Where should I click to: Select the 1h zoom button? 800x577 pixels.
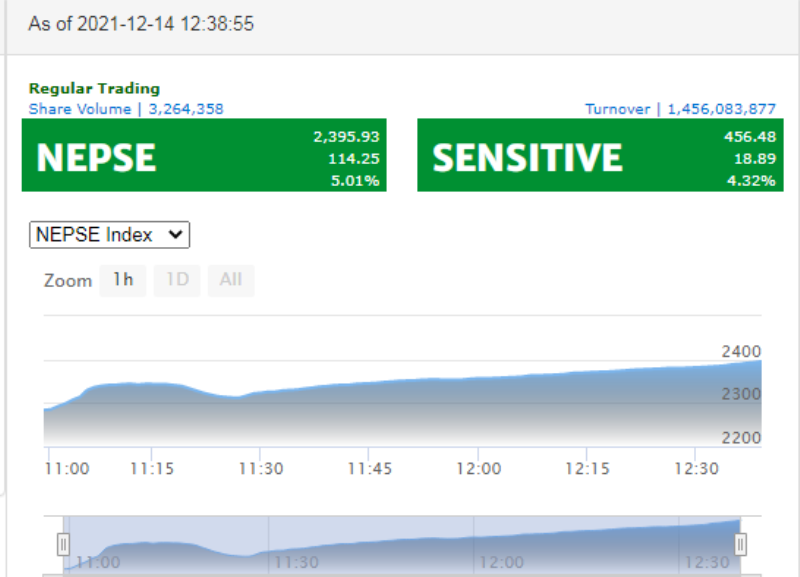(x=123, y=280)
